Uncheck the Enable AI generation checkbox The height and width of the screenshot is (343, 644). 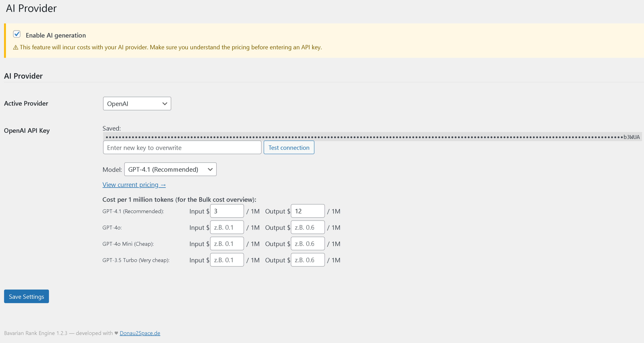17,34
